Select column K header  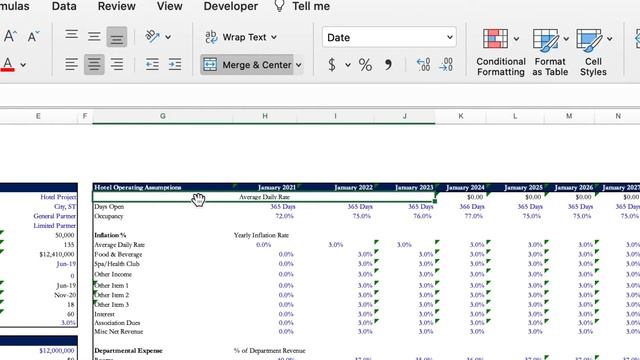(461, 116)
